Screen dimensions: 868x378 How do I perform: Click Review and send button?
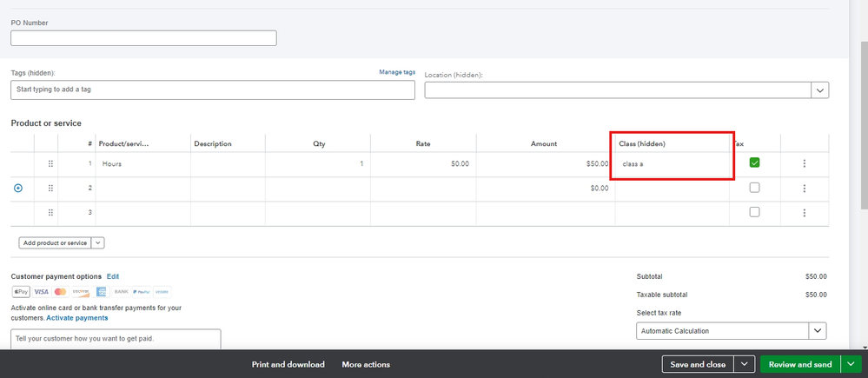click(x=801, y=365)
